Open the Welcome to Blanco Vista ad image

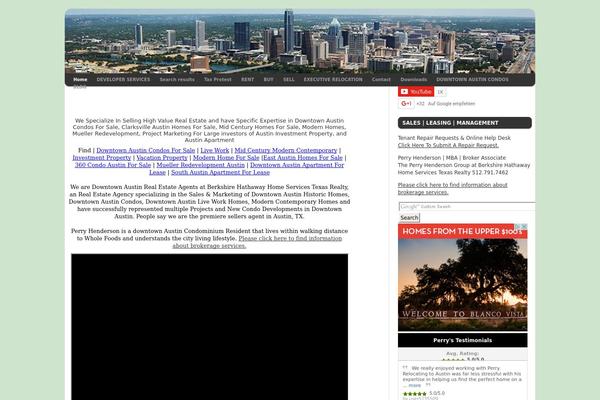463,285
